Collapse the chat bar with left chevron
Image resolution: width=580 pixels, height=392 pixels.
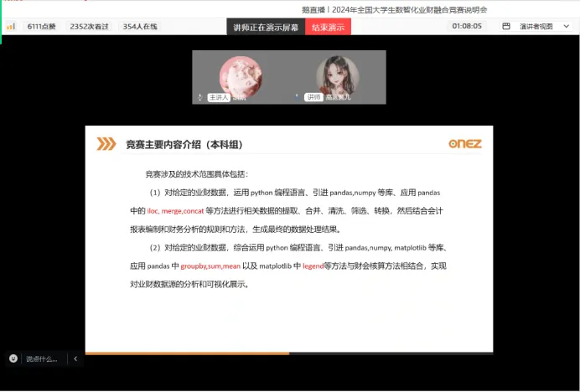click(75, 358)
